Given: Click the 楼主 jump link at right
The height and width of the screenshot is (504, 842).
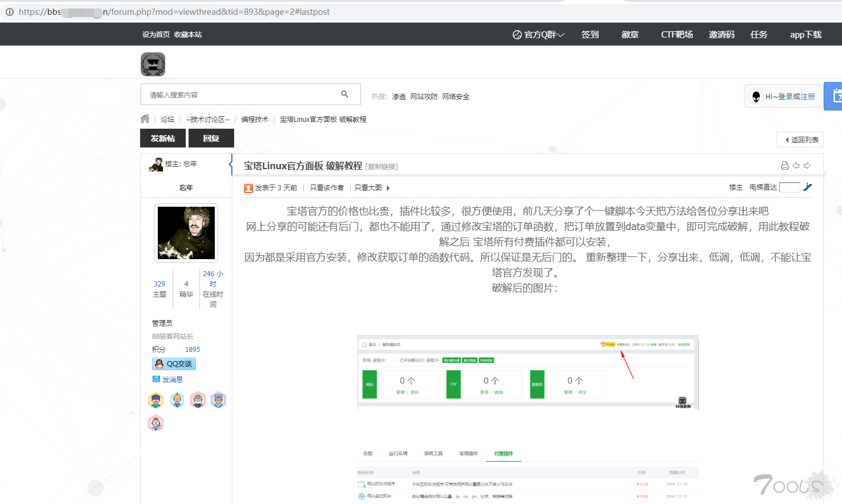Looking at the screenshot, I should click(736, 187).
